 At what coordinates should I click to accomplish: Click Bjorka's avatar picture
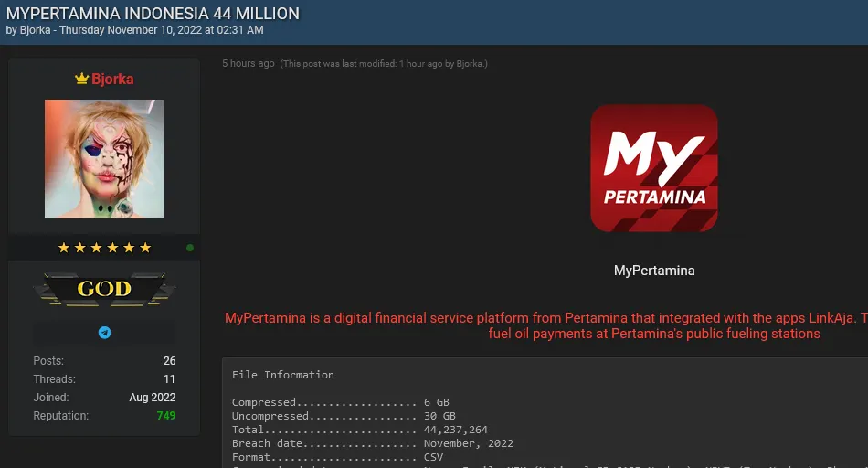coord(104,159)
